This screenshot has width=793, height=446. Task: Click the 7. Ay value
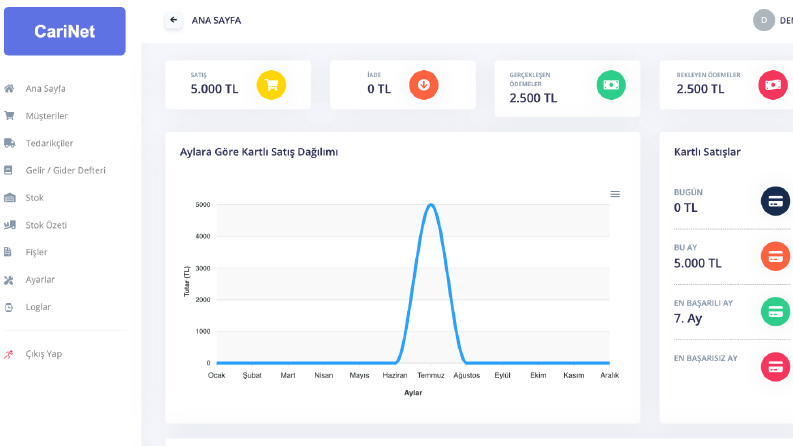tap(688, 319)
